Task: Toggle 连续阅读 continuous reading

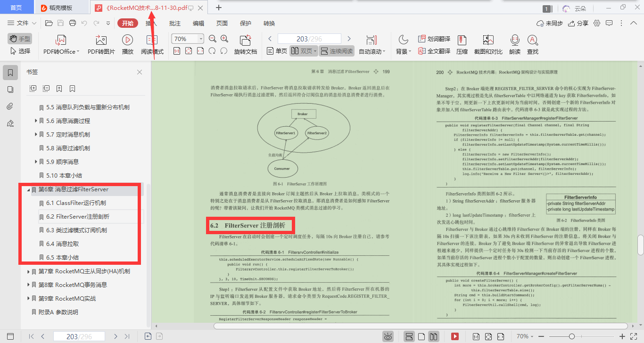Action: pos(337,51)
